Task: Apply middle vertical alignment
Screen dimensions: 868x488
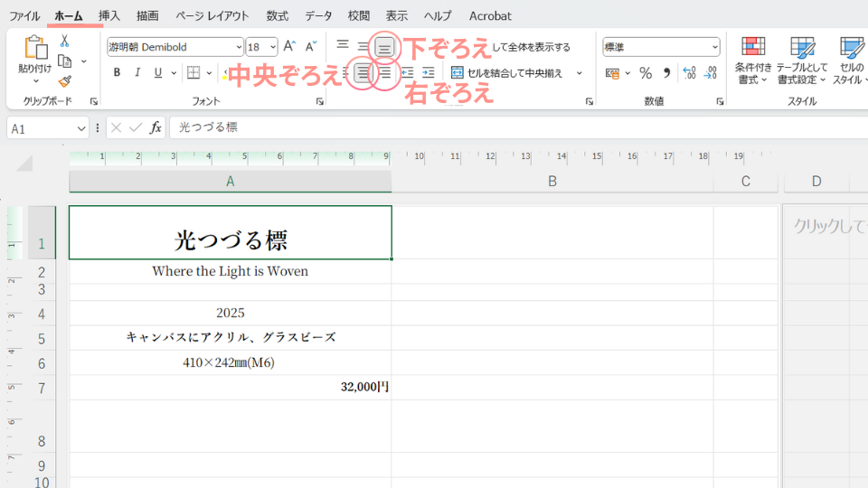Action: 363,46
